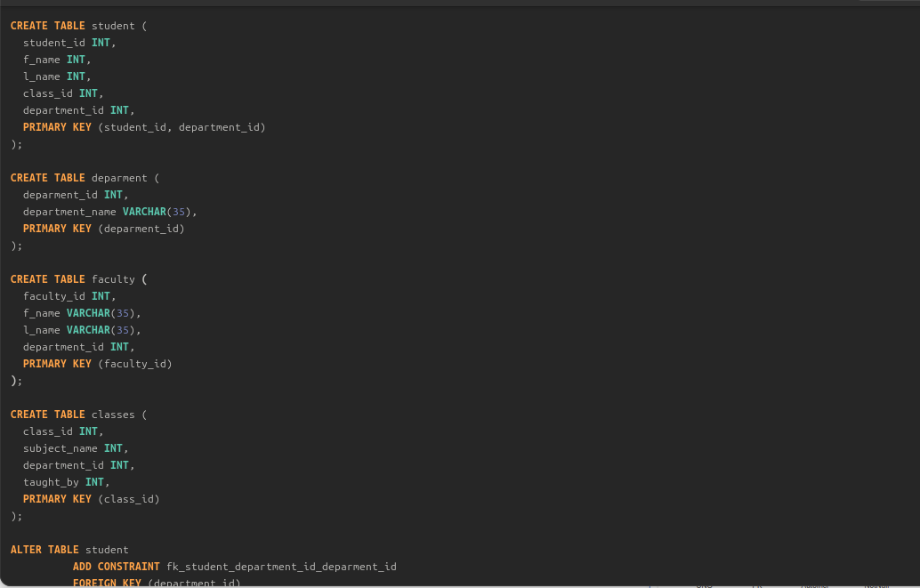Select the 'faculty_id INT,' line
920x588 pixels.
[69, 296]
